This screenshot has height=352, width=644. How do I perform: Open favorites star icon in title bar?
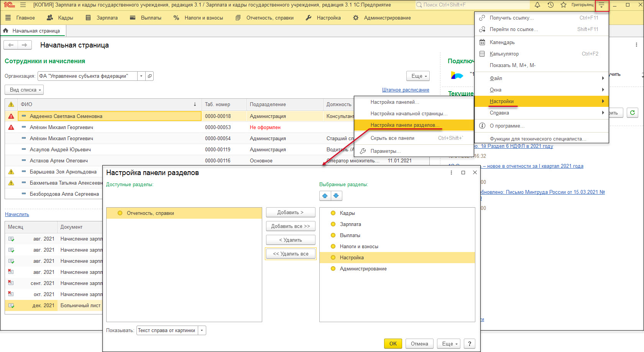tap(563, 5)
